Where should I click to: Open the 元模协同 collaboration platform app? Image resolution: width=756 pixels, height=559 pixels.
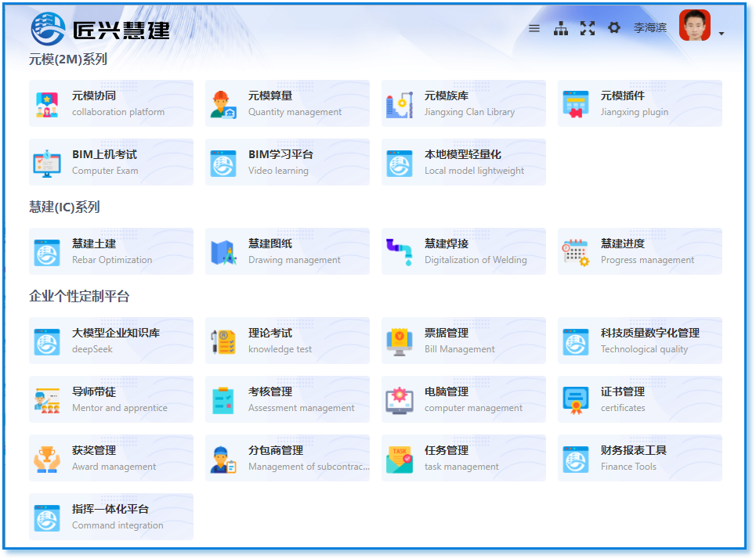[110, 103]
